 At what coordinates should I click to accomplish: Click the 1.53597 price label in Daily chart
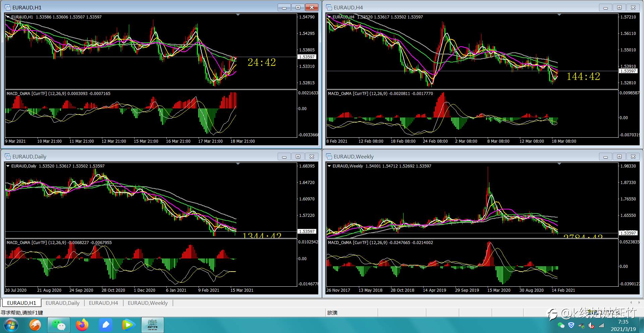click(307, 231)
